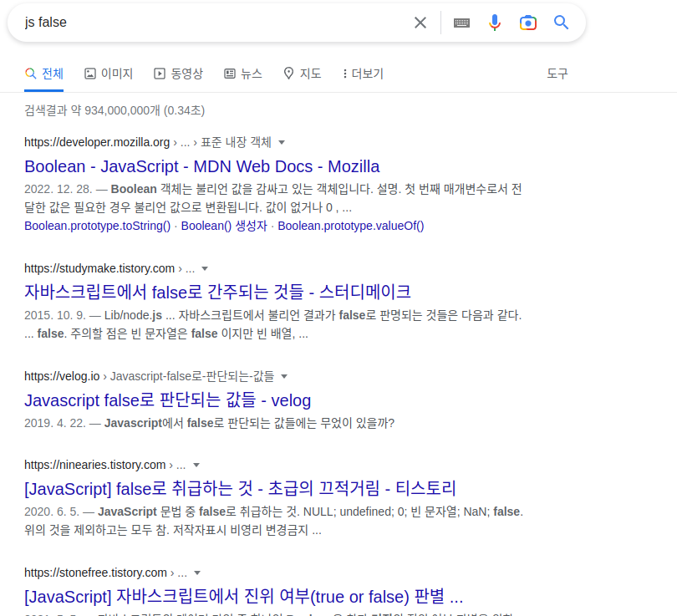
Task: Click the snippet dated 2020. 6. 5.
Action: pos(274,521)
